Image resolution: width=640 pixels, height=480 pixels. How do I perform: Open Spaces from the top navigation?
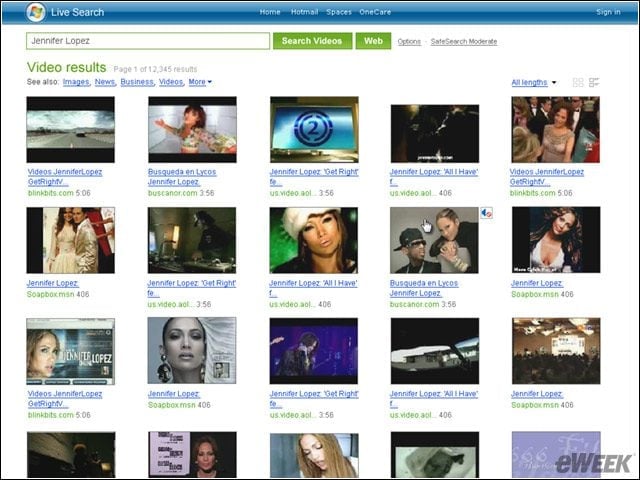[x=339, y=12]
